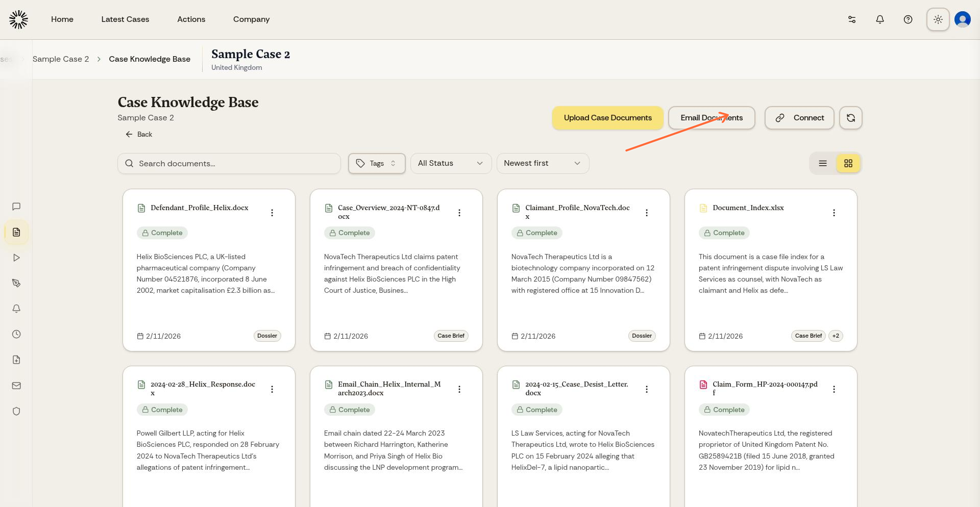This screenshot has width=980, height=507.
Task: Open the pen tool icon in the sidebar
Action: point(16,283)
